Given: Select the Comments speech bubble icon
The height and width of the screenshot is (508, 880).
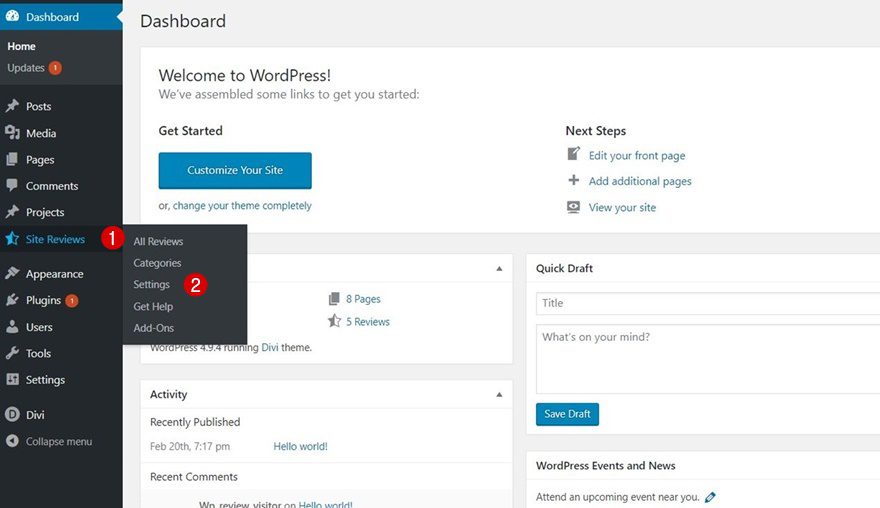Looking at the screenshot, I should tap(12, 186).
